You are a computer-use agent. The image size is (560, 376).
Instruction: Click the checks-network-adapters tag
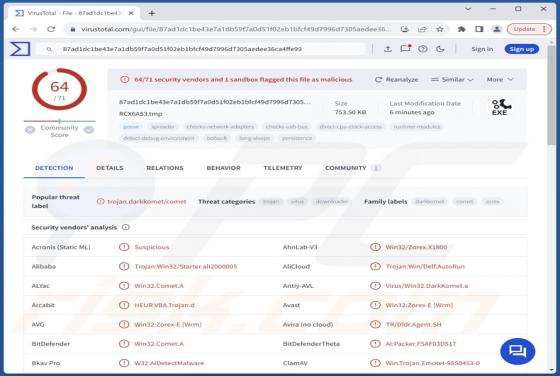(x=220, y=126)
